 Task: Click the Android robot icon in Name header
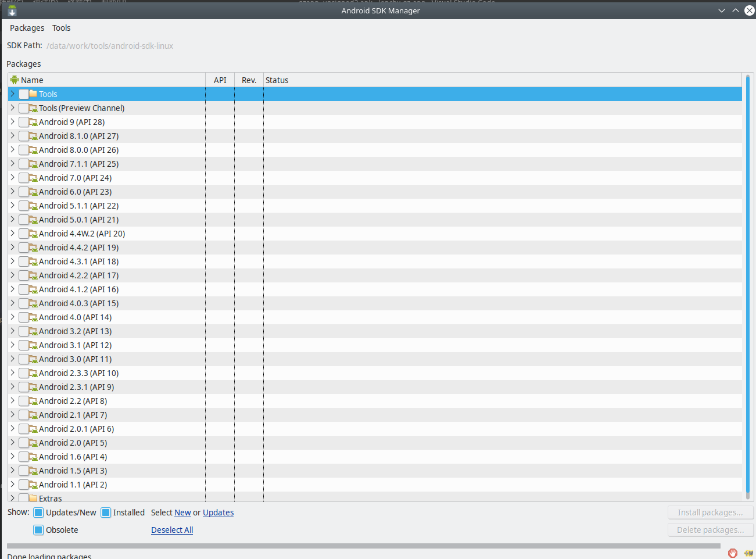(15, 80)
